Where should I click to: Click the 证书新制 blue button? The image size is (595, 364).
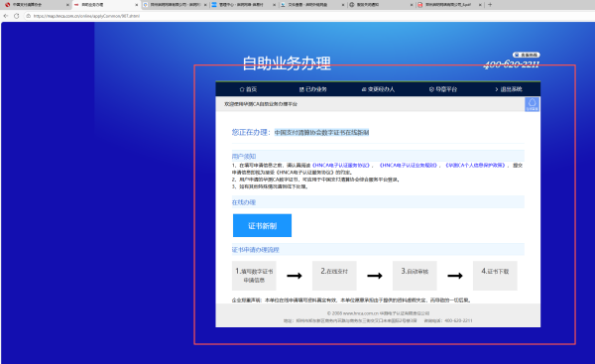tap(262, 225)
